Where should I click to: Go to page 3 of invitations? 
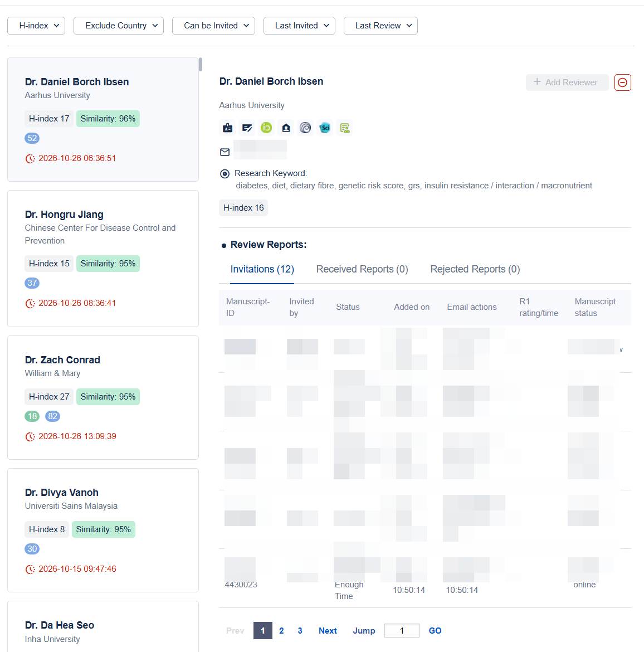300,631
